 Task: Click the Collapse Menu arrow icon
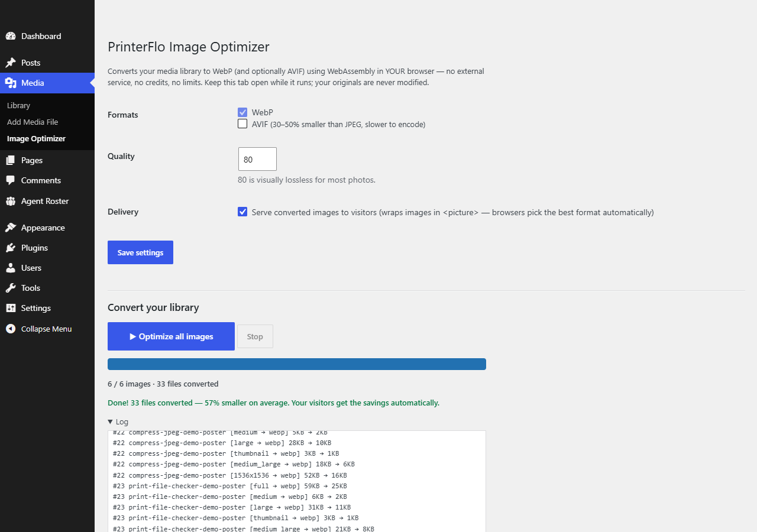11,329
